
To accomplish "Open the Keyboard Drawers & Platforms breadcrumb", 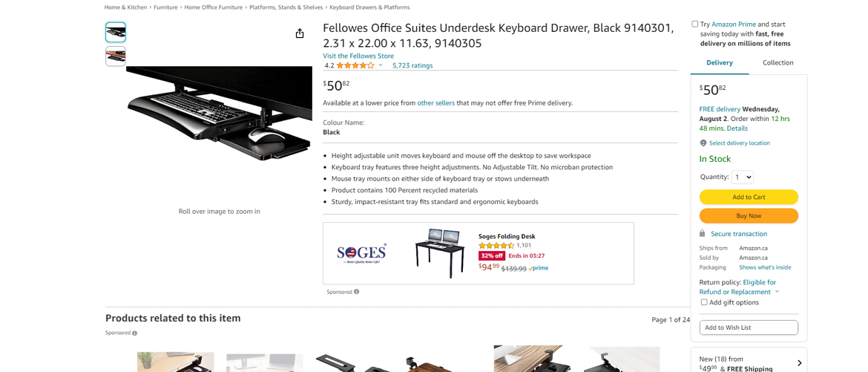I will [369, 7].
